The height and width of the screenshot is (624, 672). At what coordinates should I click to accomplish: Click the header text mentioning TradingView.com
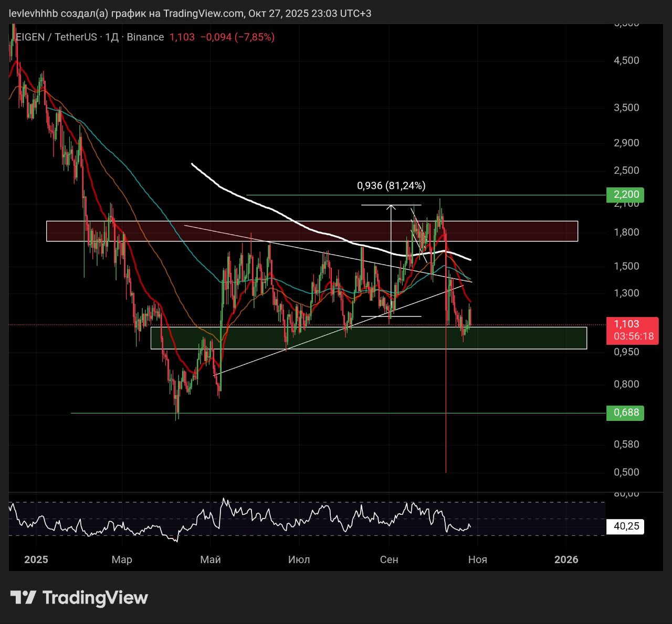pos(190,13)
